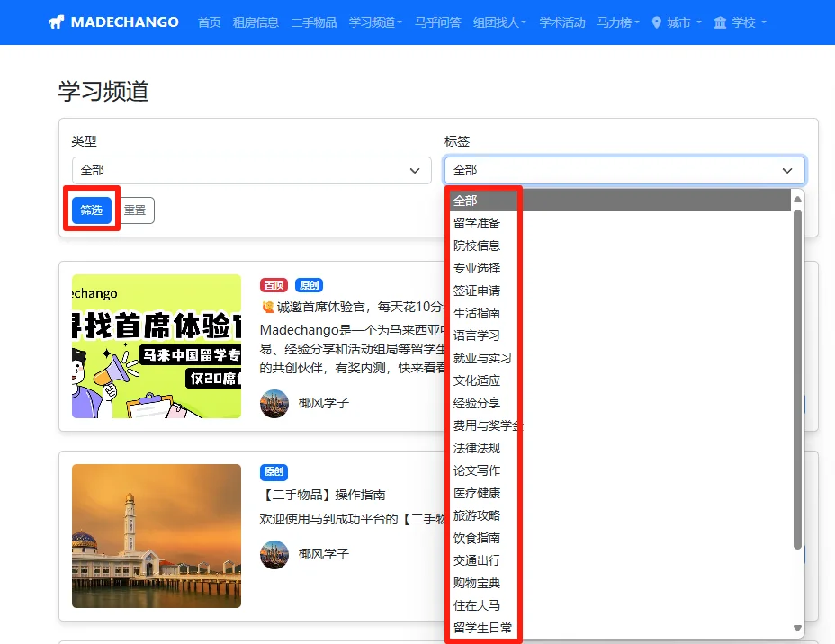Choose 签证申请 tag option

pos(620,291)
